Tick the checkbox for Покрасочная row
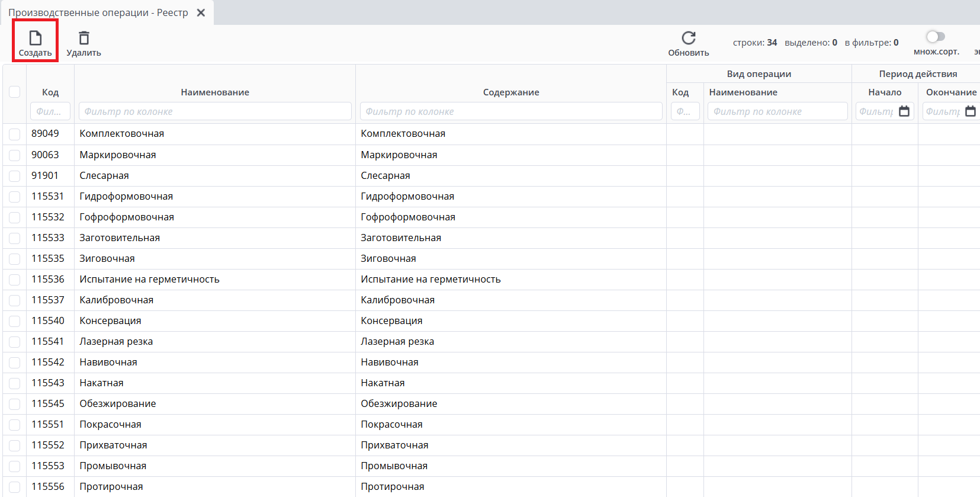980x497 pixels. point(15,425)
